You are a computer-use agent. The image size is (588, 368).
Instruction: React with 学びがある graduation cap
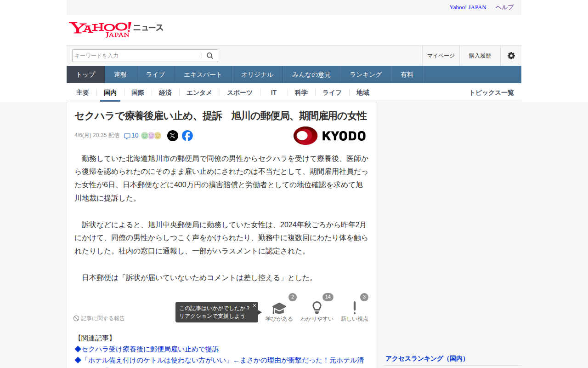[x=279, y=312]
